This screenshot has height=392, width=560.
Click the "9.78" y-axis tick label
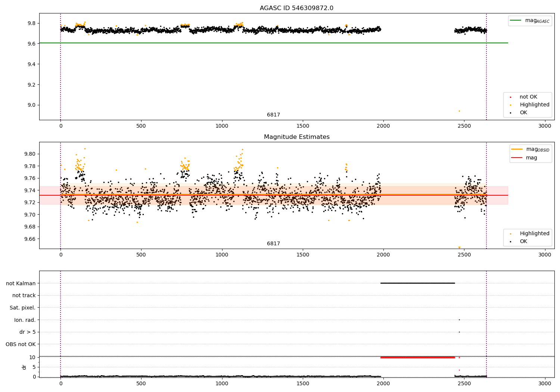(29, 166)
